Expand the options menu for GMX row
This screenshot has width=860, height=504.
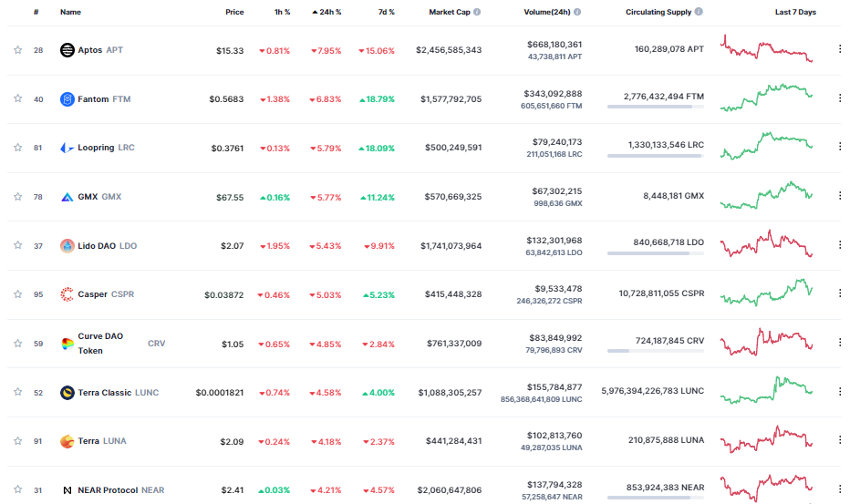840,197
